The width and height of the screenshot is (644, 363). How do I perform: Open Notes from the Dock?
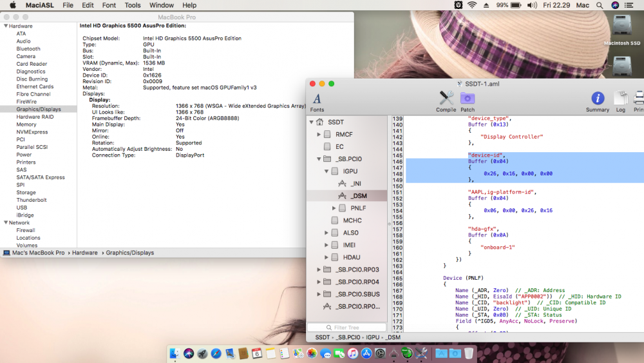pyautogui.click(x=270, y=353)
